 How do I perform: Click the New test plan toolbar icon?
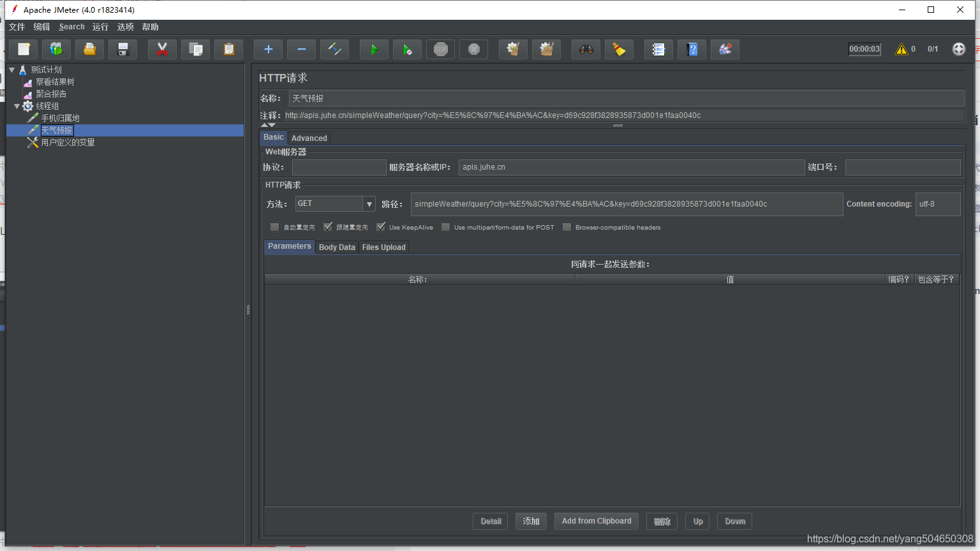[24, 49]
